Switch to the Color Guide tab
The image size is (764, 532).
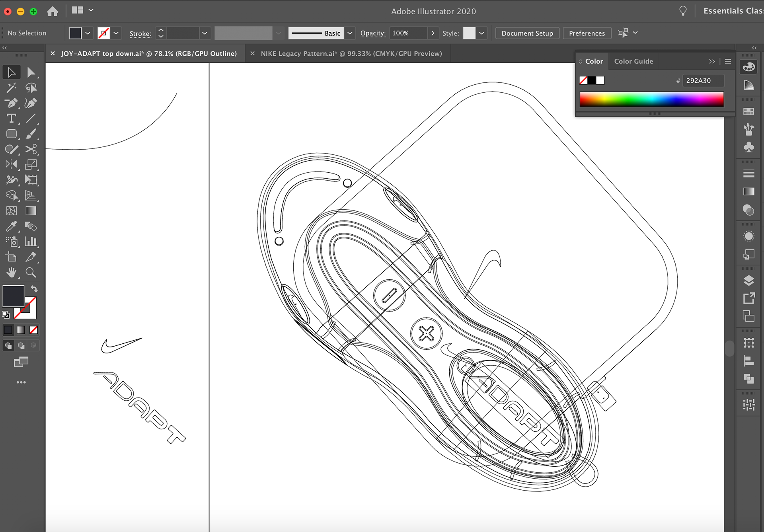[633, 61]
